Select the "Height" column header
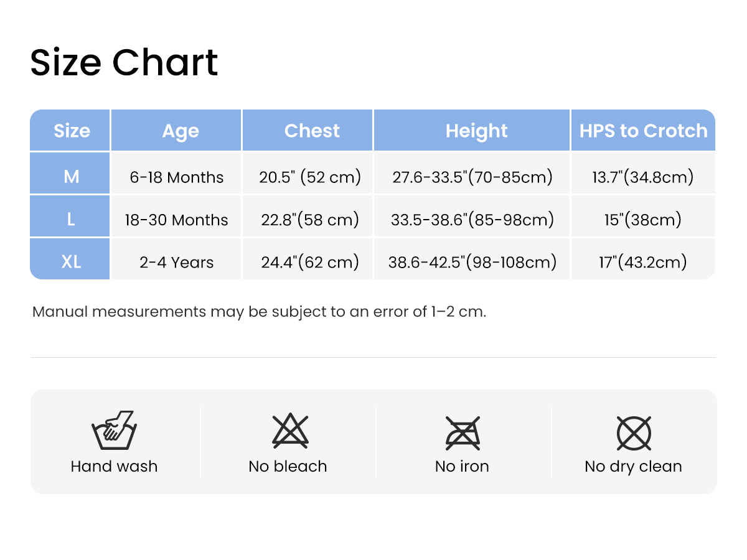 472,130
